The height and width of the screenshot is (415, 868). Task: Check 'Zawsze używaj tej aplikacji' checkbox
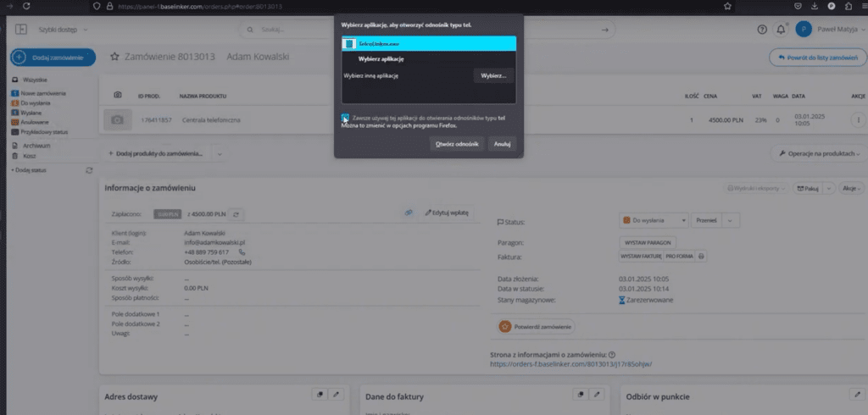tap(345, 119)
